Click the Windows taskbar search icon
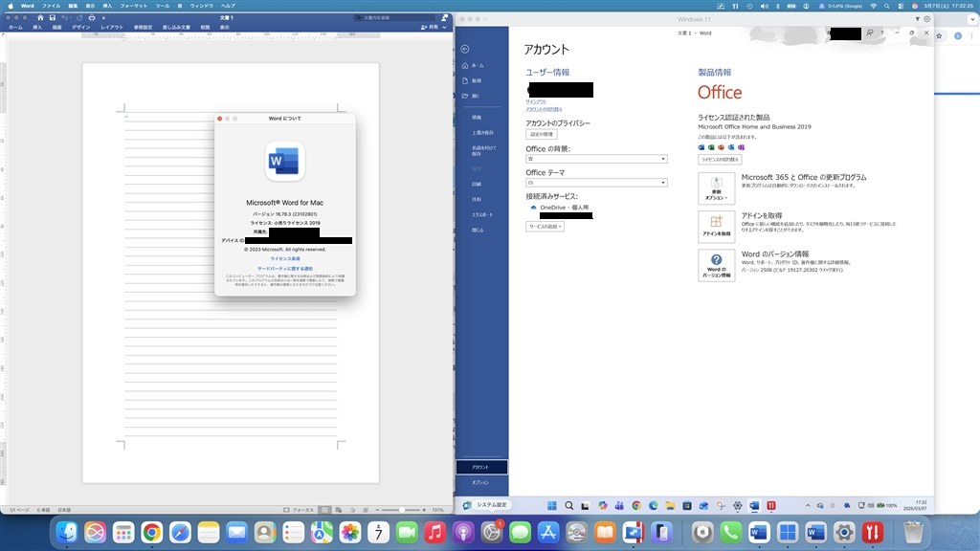 [568, 505]
